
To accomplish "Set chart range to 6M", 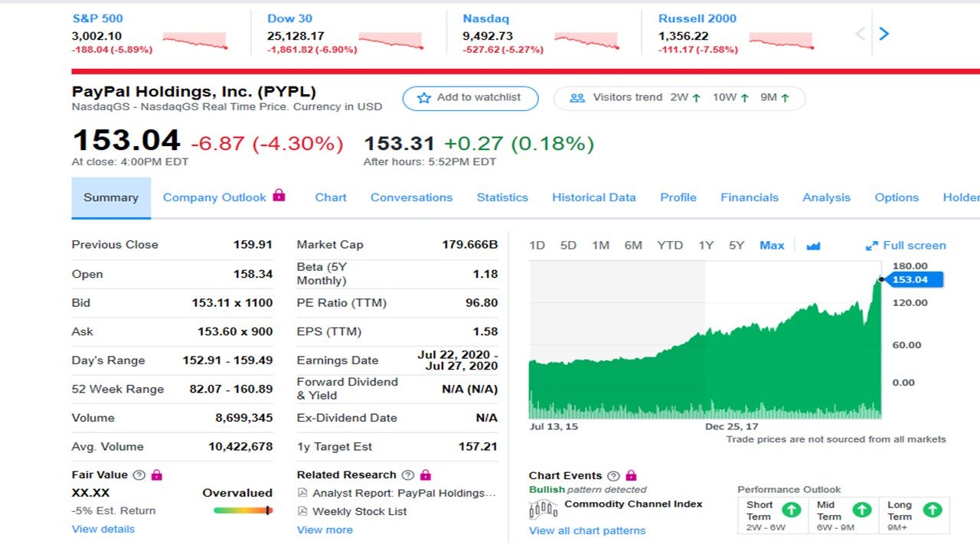I will tap(633, 246).
